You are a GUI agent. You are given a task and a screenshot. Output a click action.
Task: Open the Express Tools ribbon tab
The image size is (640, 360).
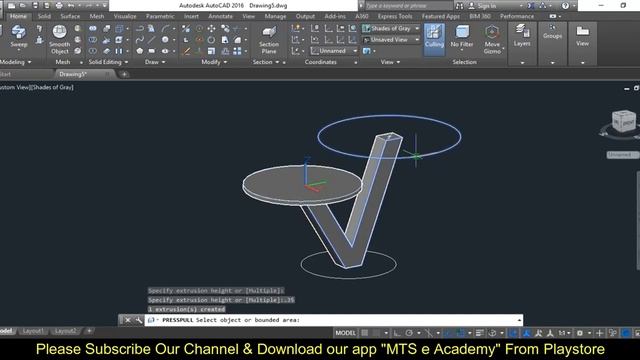click(395, 16)
